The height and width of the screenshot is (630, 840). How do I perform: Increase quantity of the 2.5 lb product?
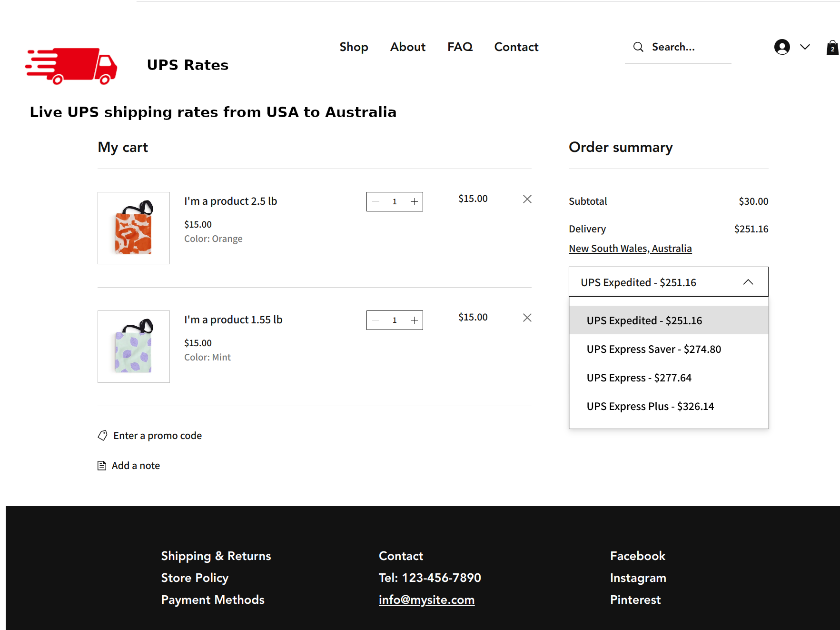point(415,201)
